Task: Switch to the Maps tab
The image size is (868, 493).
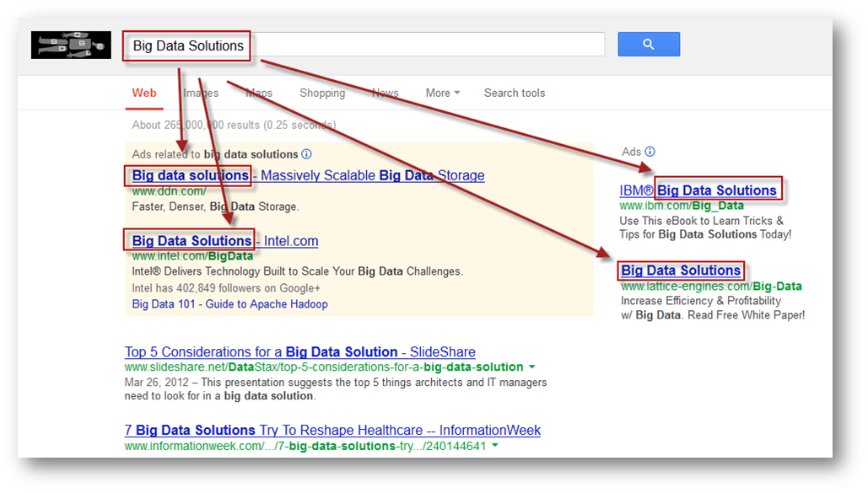Action: [259, 93]
